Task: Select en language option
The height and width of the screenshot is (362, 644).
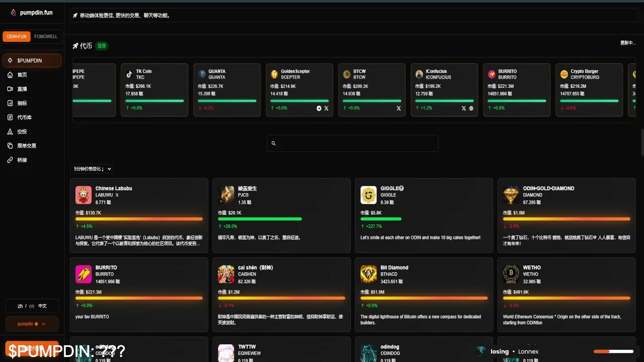Action: coord(32,306)
